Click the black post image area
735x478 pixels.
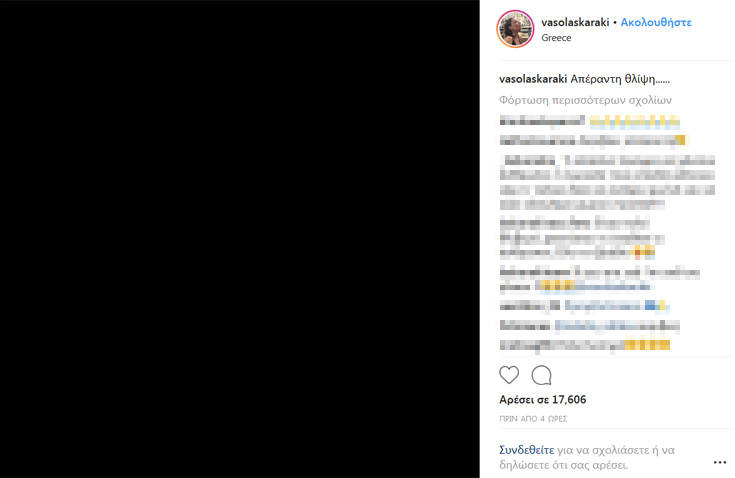(240, 239)
